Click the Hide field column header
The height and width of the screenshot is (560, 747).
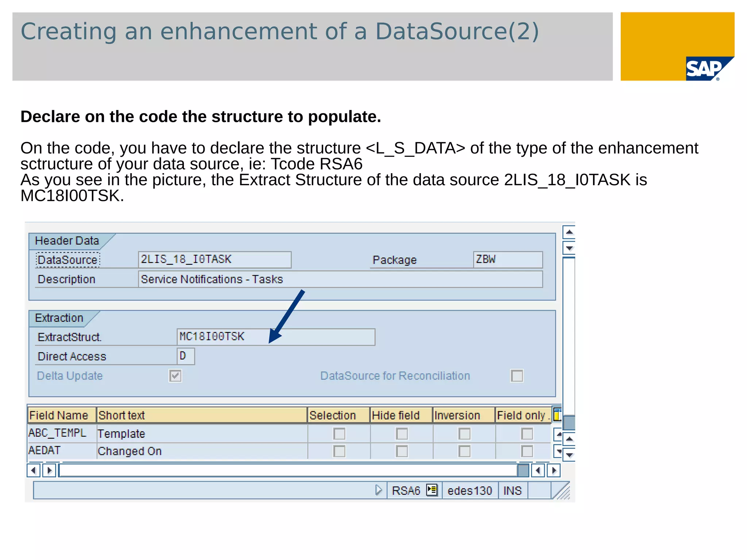(x=402, y=415)
